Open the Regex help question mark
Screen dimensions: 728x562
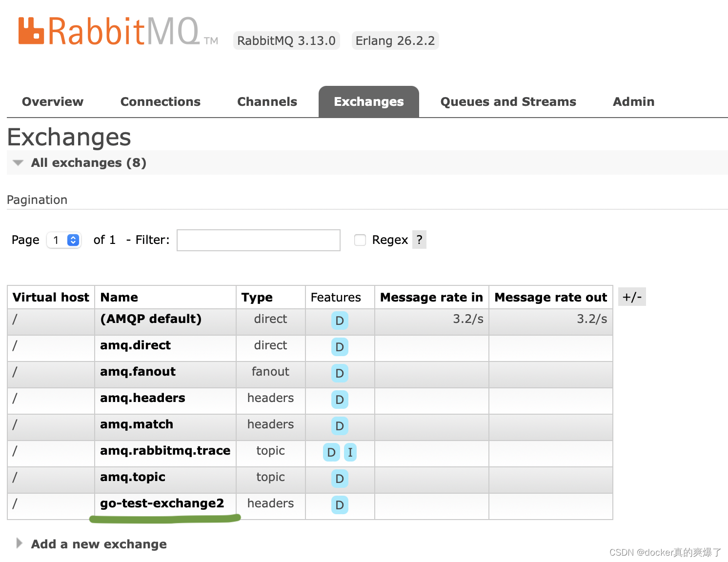pyautogui.click(x=419, y=240)
